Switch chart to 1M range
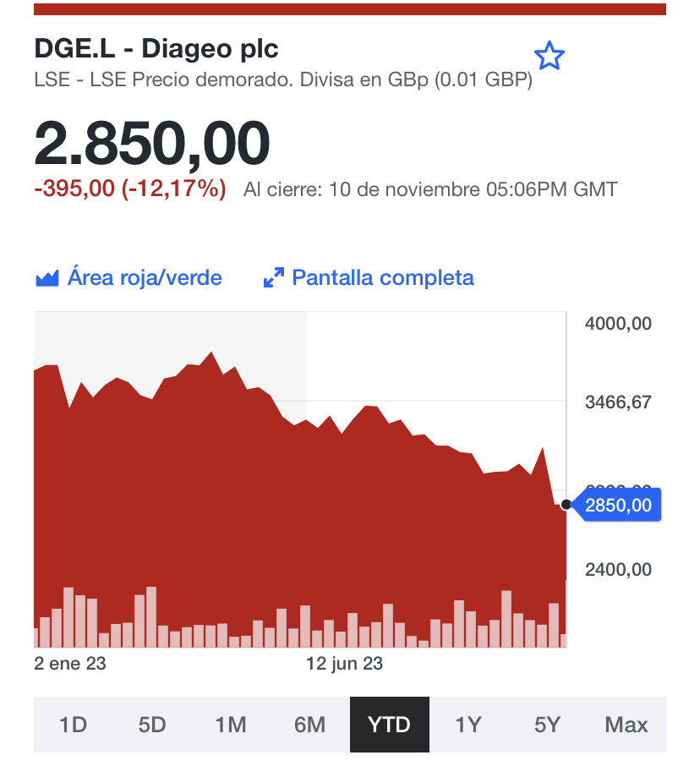 pyautogui.click(x=231, y=725)
